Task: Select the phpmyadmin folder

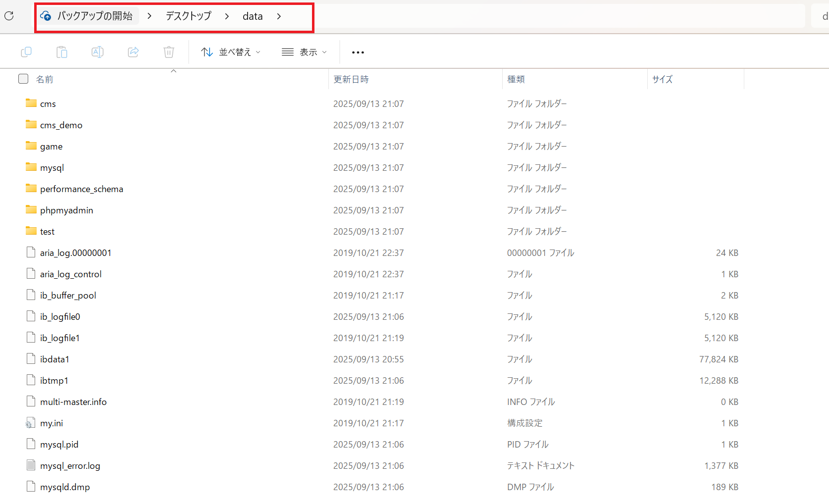Action: point(66,210)
